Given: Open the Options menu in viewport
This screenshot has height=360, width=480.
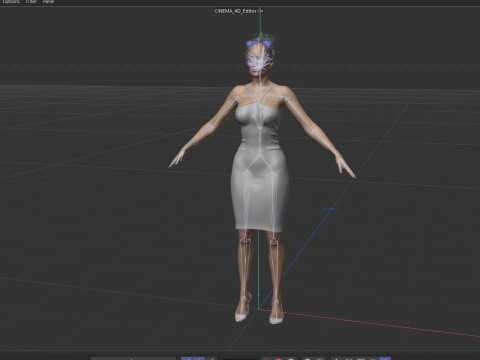Looking at the screenshot, I should (11, 2).
